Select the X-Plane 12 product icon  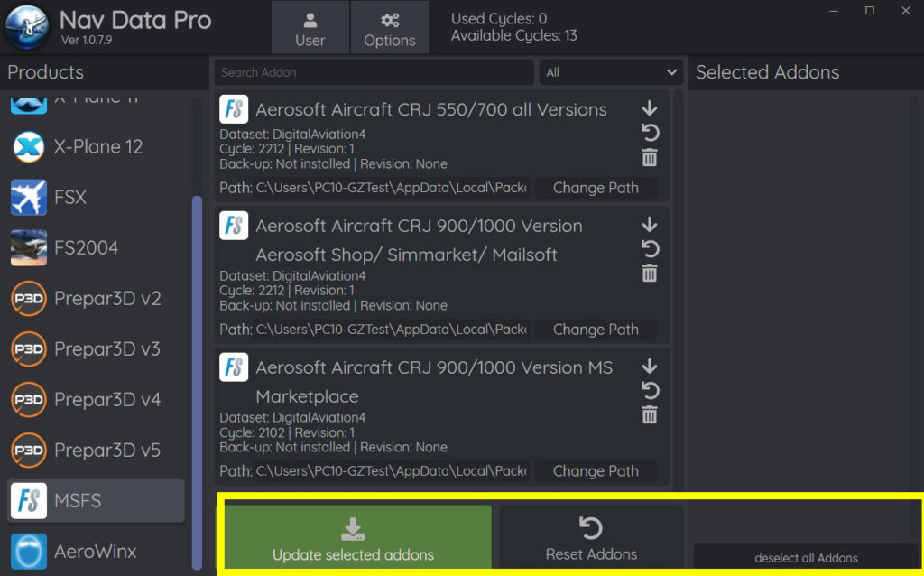point(28,147)
